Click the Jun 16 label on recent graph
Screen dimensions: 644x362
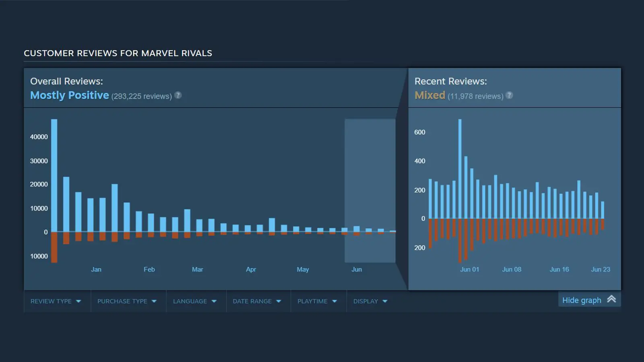[x=559, y=269]
